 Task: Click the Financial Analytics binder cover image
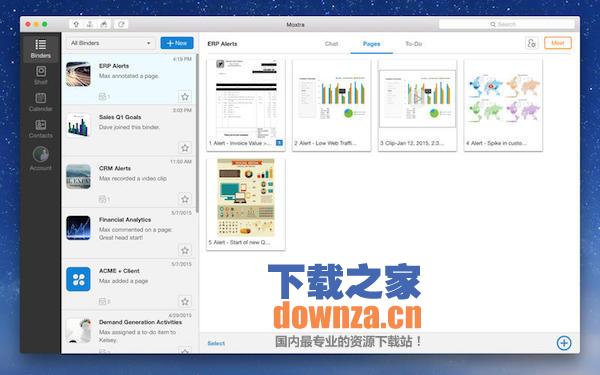click(78, 228)
